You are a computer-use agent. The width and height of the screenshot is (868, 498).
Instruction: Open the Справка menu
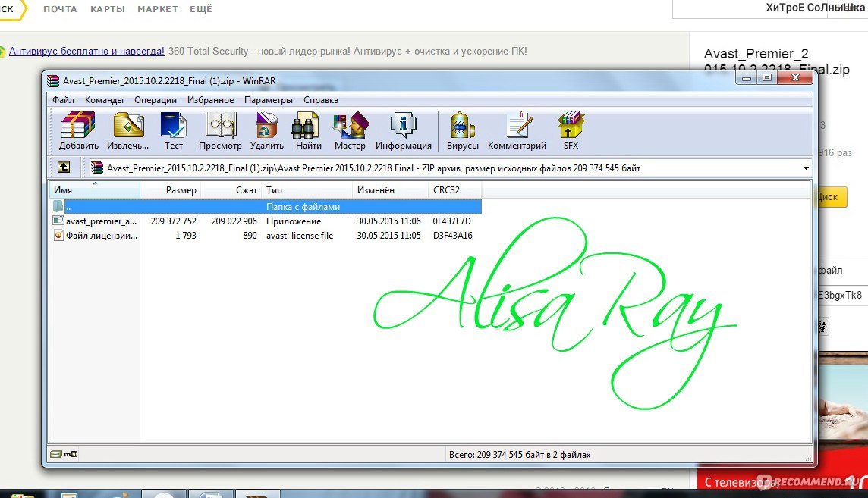[320, 100]
